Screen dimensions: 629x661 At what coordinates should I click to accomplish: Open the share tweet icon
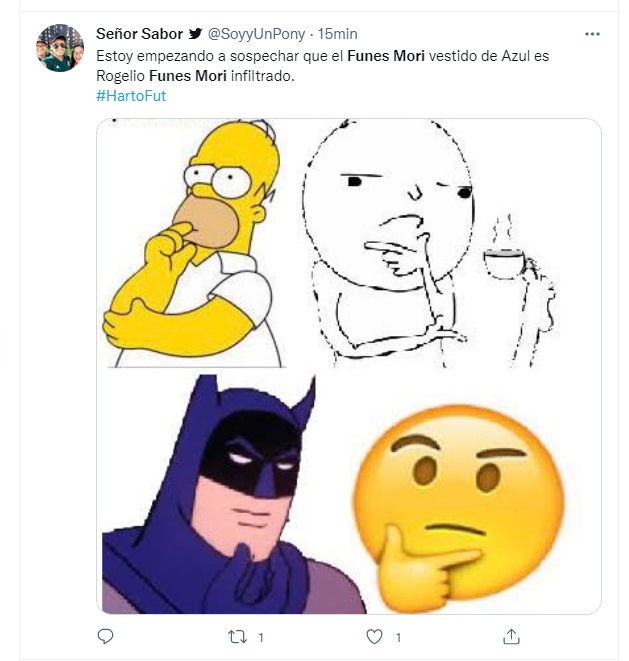point(511,636)
